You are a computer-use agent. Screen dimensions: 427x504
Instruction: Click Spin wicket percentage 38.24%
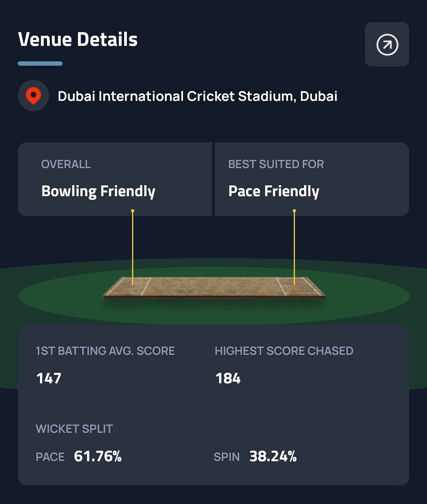click(273, 456)
